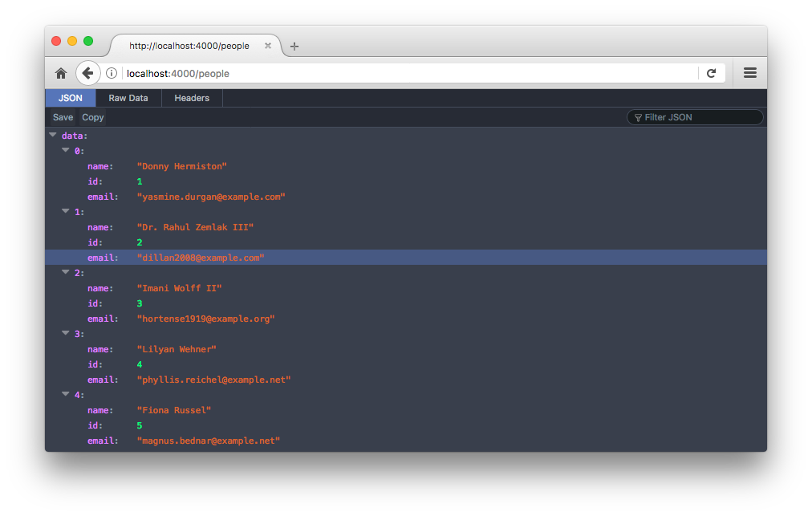Select the highlighted dillan2008 email value
812x516 pixels.
pyautogui.click(x=201, y=258)
